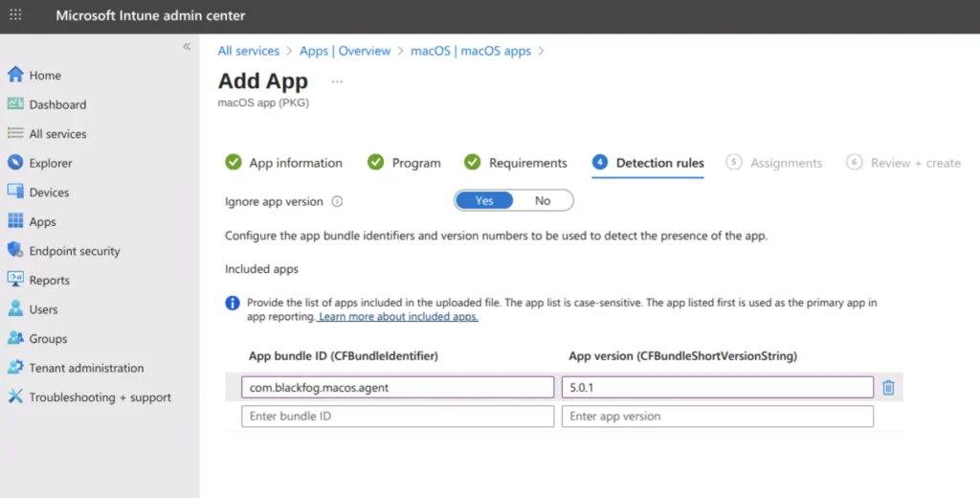Click the Included apps heading
Viewport: 980px width, 498px height.
[x=262, y=269]
